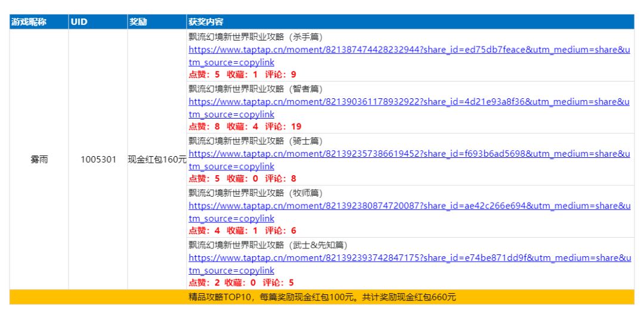Open the 牧师篇 taptap moment link
The width and height of the screenshot is (644, 314).
click(x=409, y=212)
